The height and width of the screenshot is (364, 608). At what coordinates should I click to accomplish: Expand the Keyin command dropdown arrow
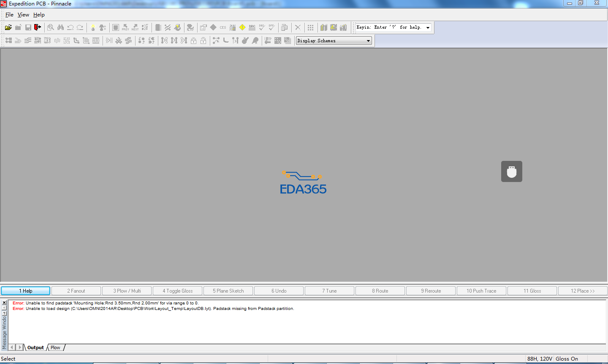pos(428,27)
